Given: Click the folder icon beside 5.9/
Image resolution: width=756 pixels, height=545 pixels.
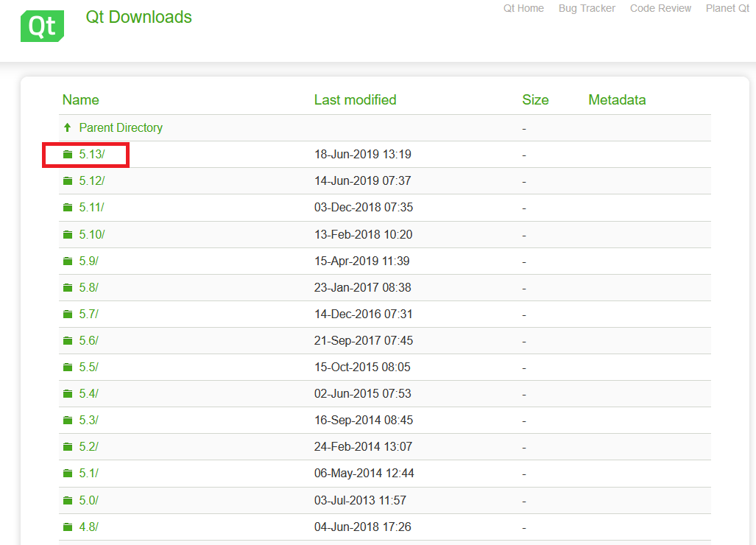Looking at the screenshot, I should click(68, 261).
